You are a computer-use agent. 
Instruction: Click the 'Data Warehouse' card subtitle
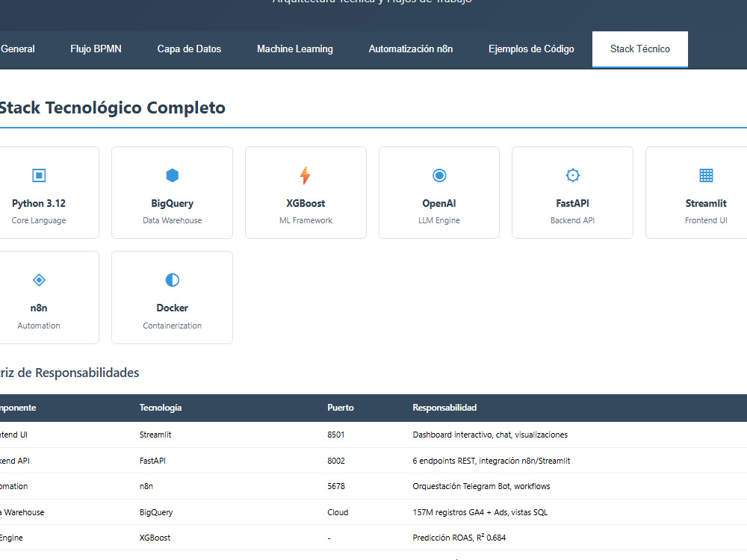click(x=172, y=220)
